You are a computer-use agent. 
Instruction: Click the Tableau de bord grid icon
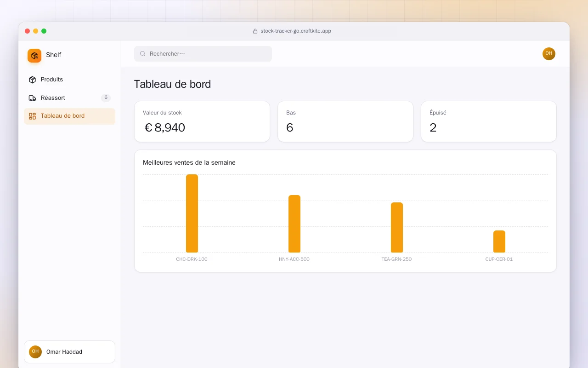pos(32,116)
